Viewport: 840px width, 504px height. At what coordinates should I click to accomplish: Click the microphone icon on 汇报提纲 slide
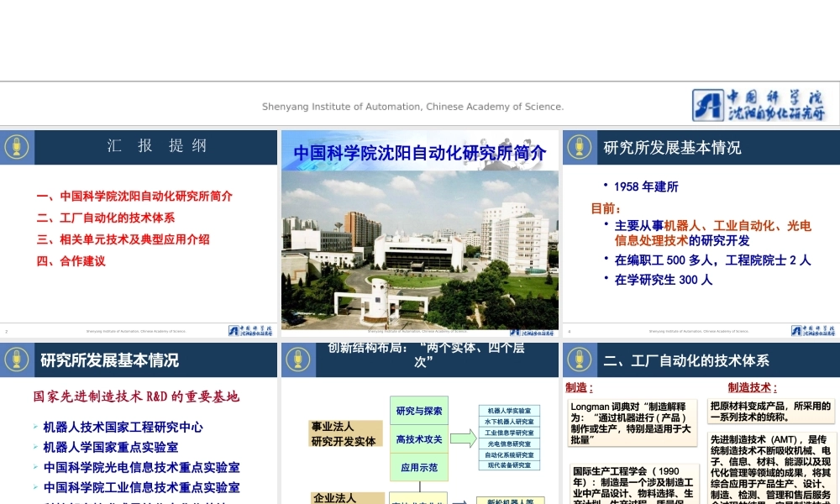coord(17,147)
